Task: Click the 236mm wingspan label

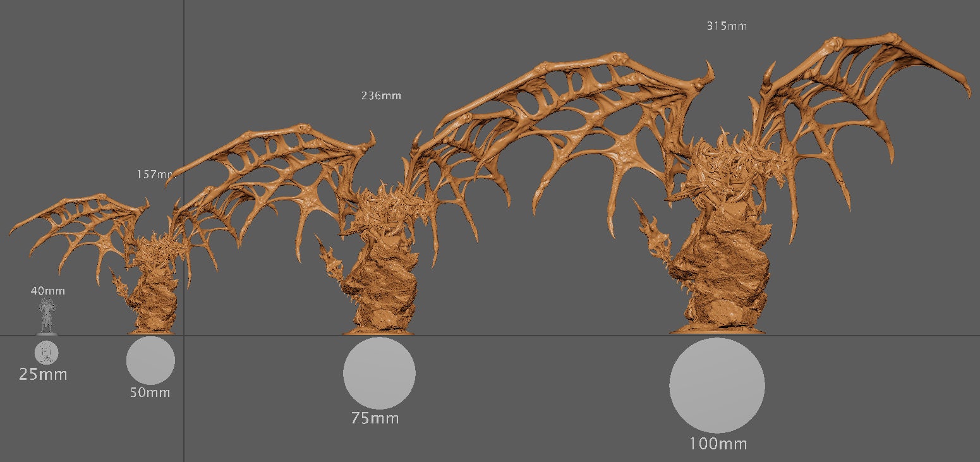Action: pos(381,96)
